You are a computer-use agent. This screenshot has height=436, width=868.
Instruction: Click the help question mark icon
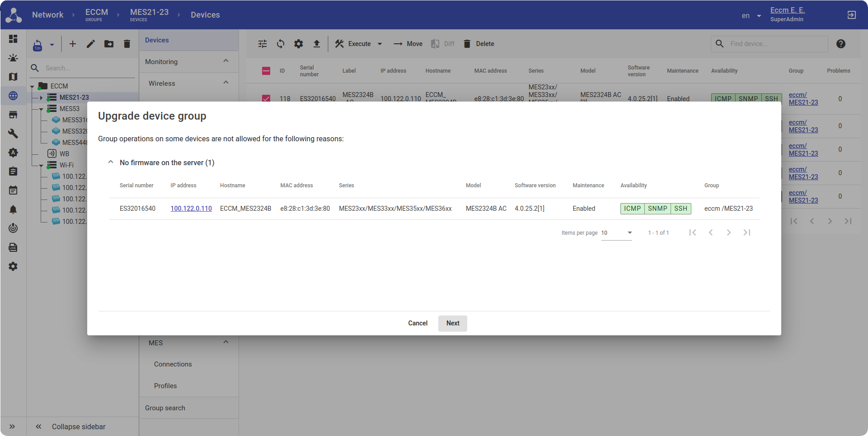pyautogui.click(x=840, y=44)
